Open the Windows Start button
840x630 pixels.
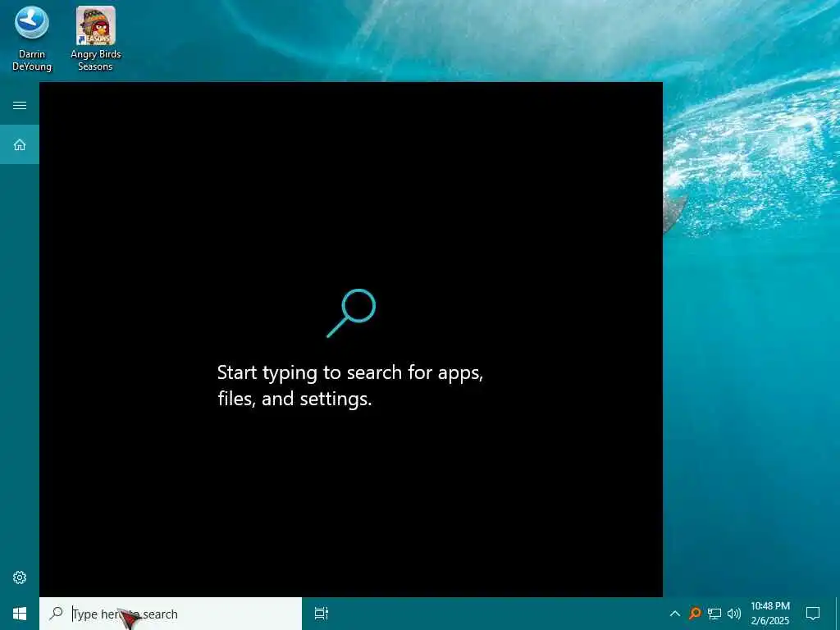[20, 614]
